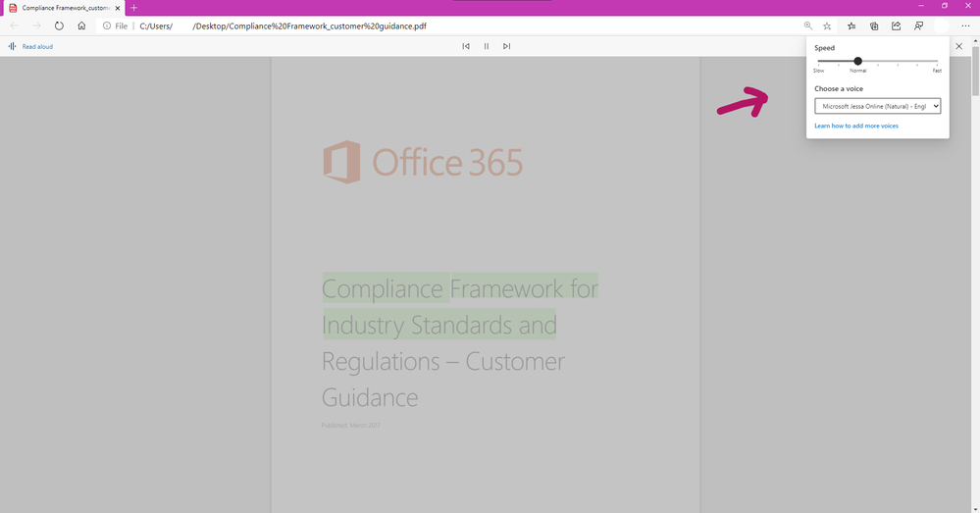Click the Choose a voice label
The width and height of the screenshot is (980, 513).
839,88
